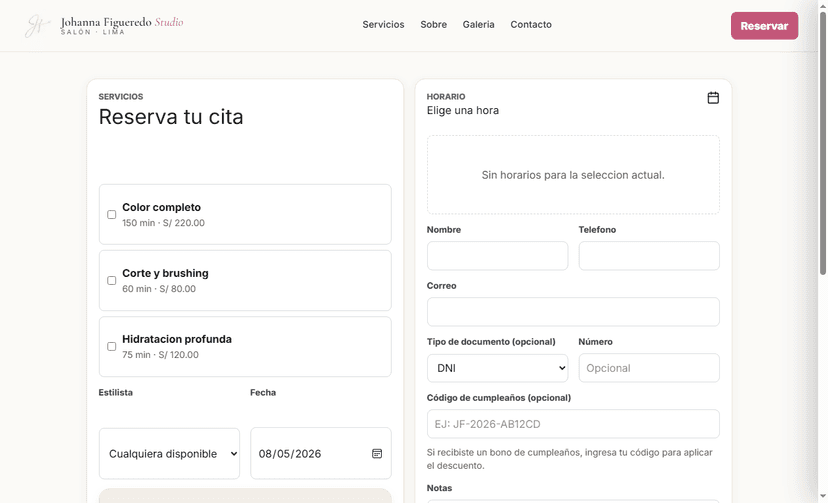Image resolution: width=828 pixels, height=503 pixels.
Task: Check the Hidratacion profunda checkbox
Action: point(111,346)
